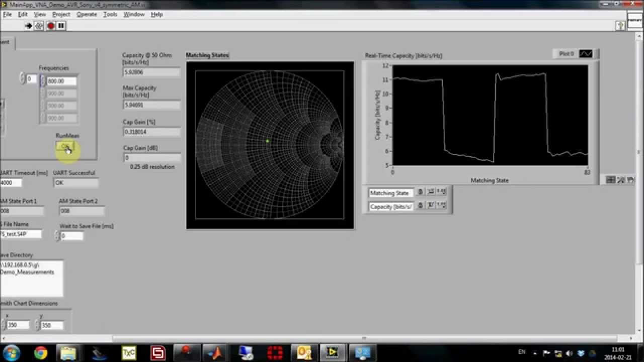This screenshot has width=644, height=362.
Task: Click the red Abort Execution button
Action: click(x=51, y=26)
